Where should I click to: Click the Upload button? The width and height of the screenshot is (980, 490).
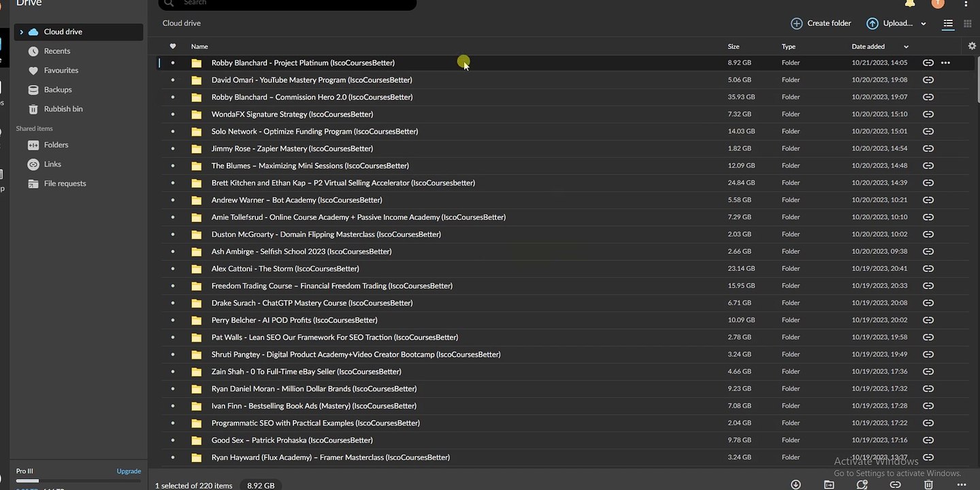[889, 24]
